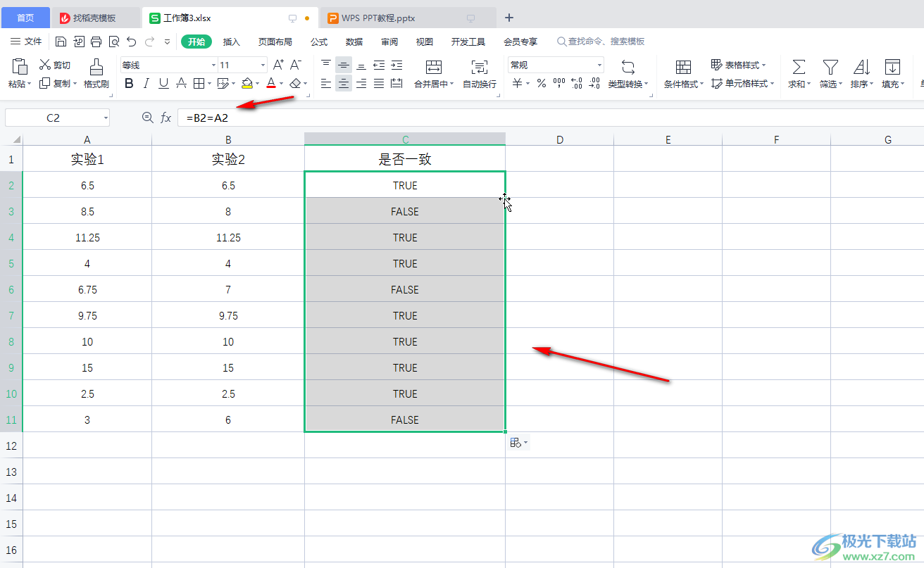The image size is (924, 568).
Task: Click the 求和 sum button
Action: click(x=799, y=74)
